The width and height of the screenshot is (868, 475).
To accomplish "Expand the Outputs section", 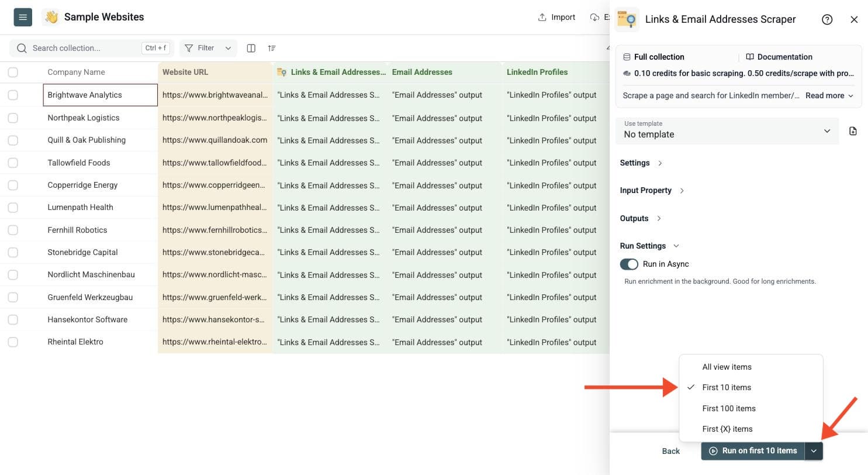I will click(641, 219).
